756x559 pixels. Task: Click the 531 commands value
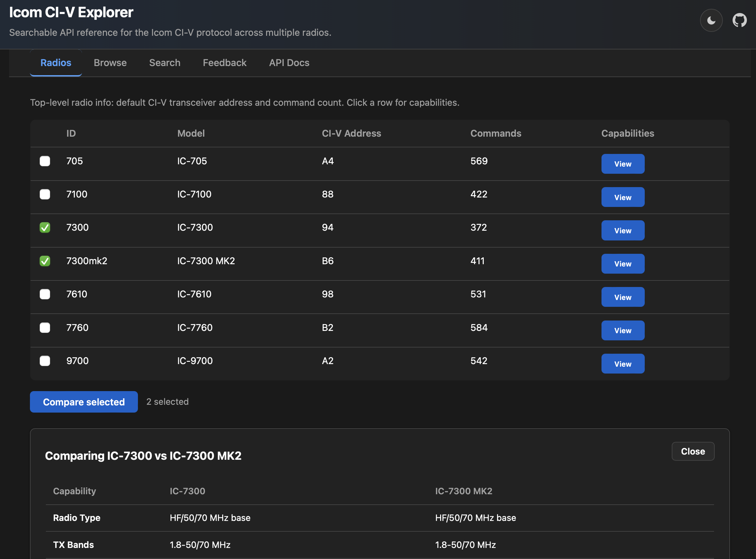[x=478, y=294]
